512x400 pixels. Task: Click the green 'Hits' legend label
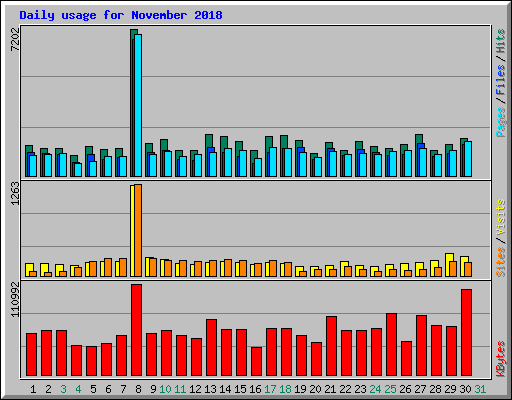tap(500, 41)
